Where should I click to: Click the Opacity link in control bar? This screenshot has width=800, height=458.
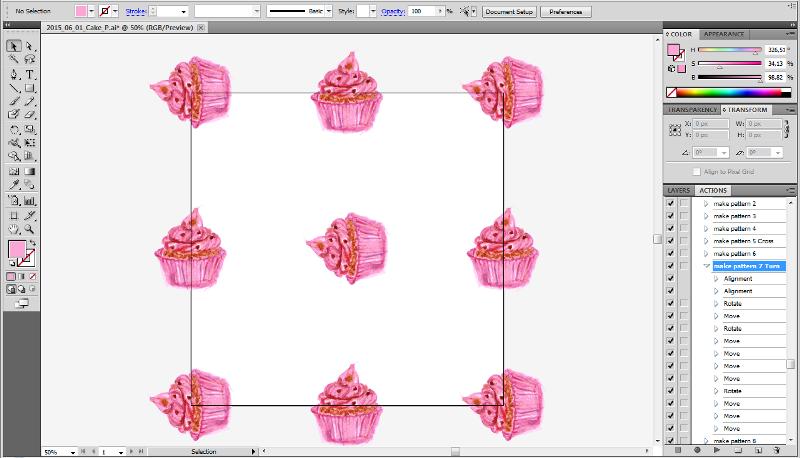coord(393,11)
